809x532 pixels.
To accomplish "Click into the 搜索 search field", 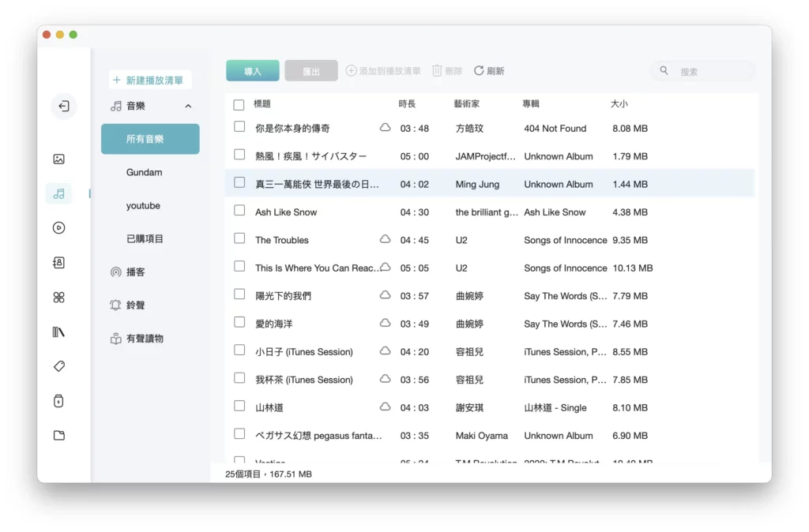I will (703, 71).
